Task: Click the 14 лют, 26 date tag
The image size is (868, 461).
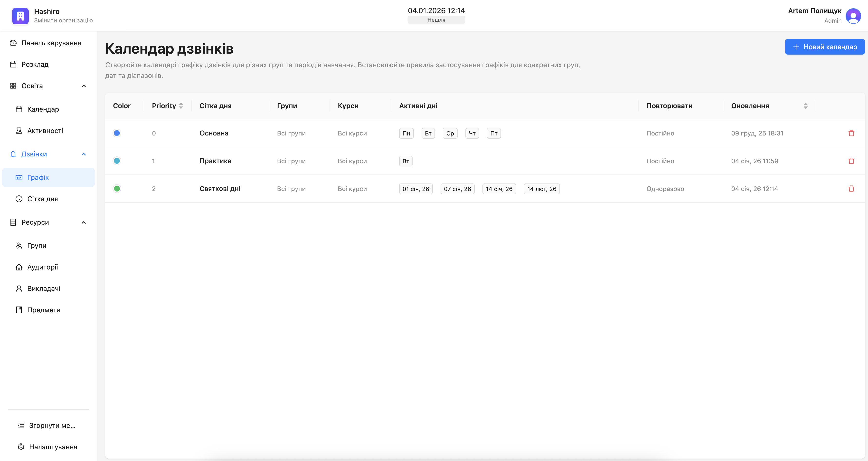Action: tap(541, 189)
